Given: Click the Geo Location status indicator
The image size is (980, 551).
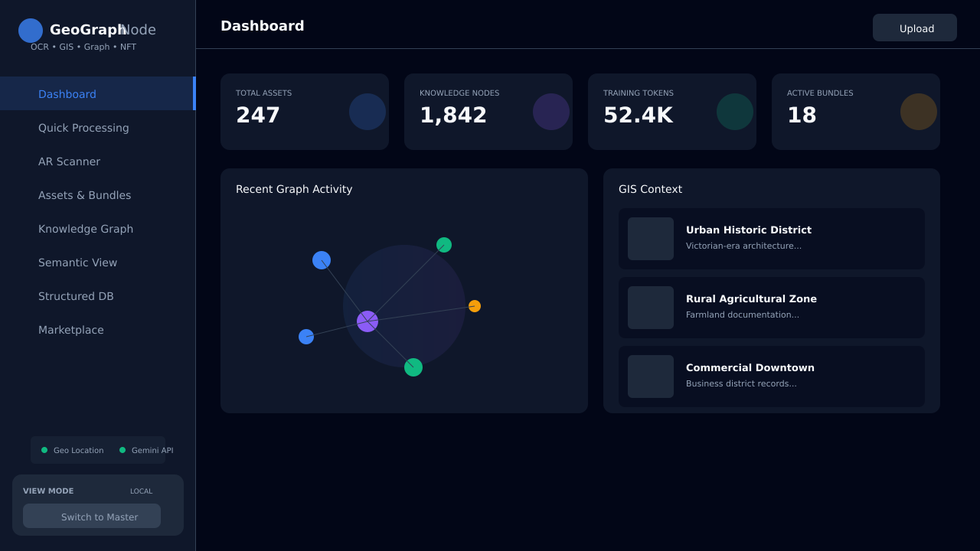Looking at the screenshot, I should 73,450.
